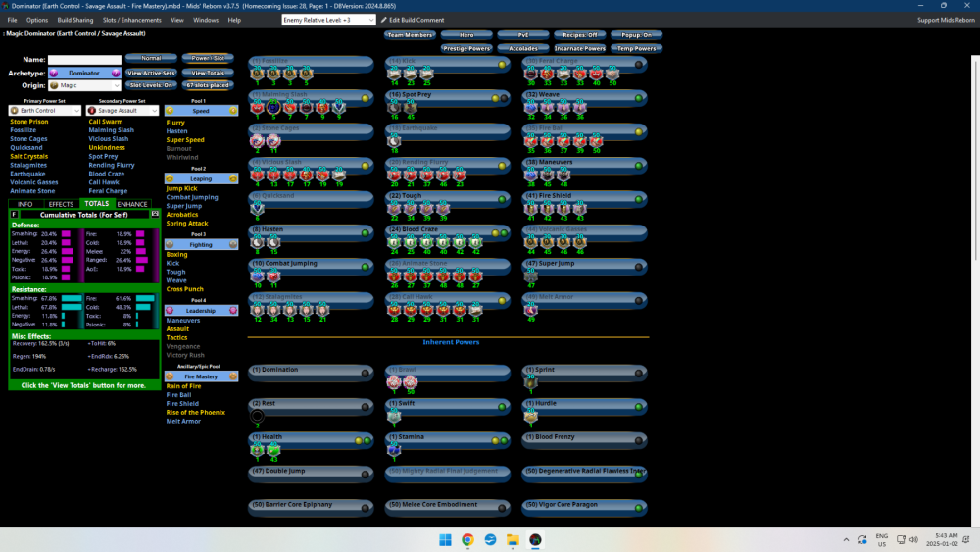Click Weave enhancement slot at level 32
The height and width of the screenshot is (552, 980).
[530, 108]
